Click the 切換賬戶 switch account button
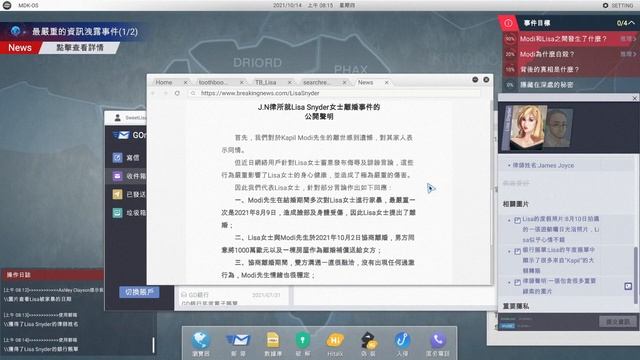This screenshot has height=360, width=640. [x=139, y=292]
